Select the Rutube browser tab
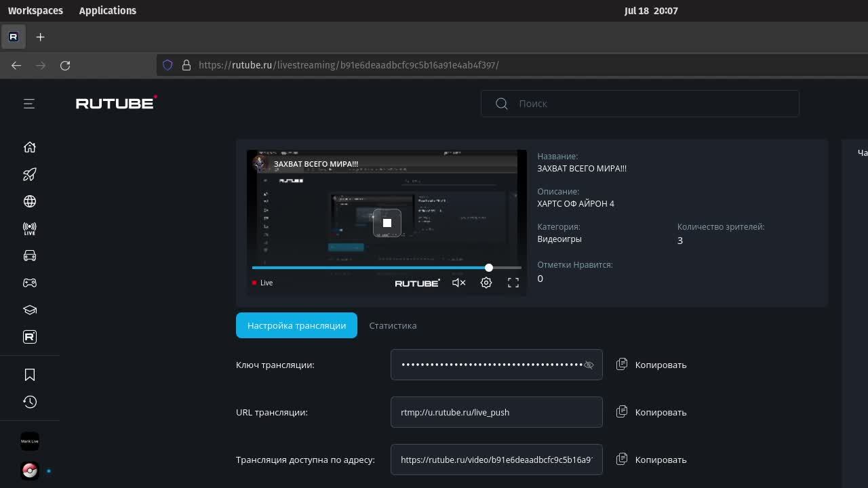Image resolution: width=868 pixels, height=488 pixels. 14,37
